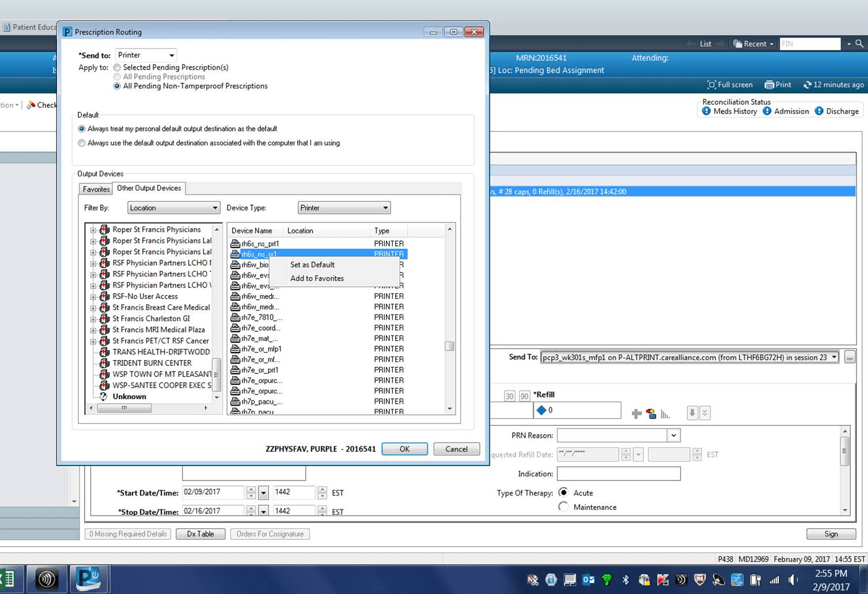868x594 pixels.
Task: Click the down arrow icon button near Refill
Action: tap(692, 413)
